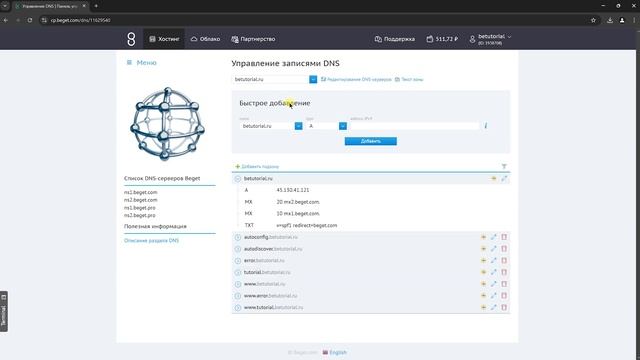
Task: Open the Облако section
Action: coord(206,39)
